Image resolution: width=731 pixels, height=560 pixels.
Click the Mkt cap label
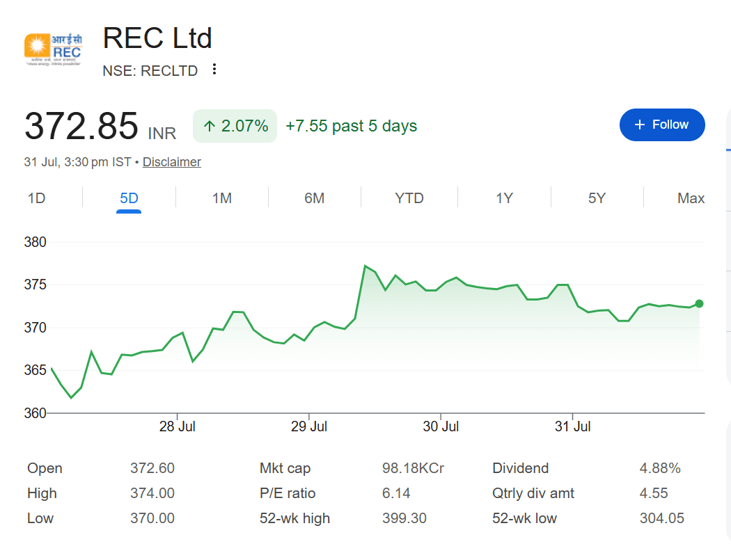tap(285, 468)
